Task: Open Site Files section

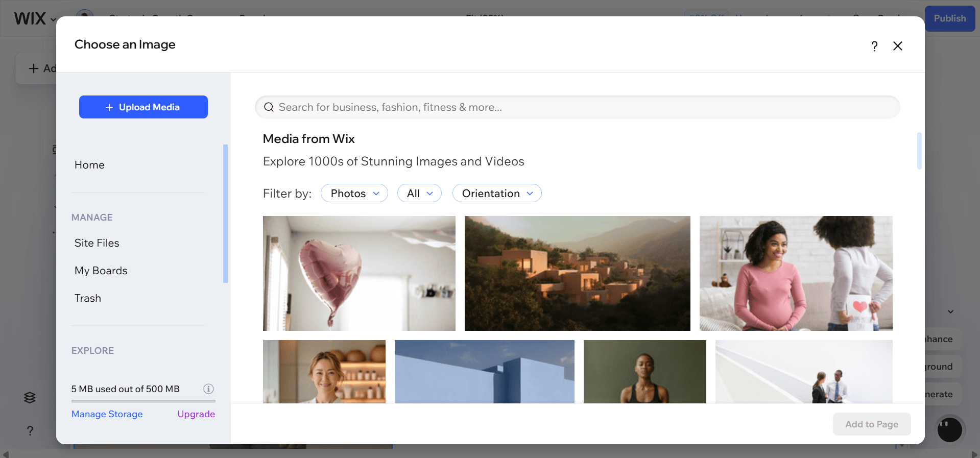Action: pos(97,243)
